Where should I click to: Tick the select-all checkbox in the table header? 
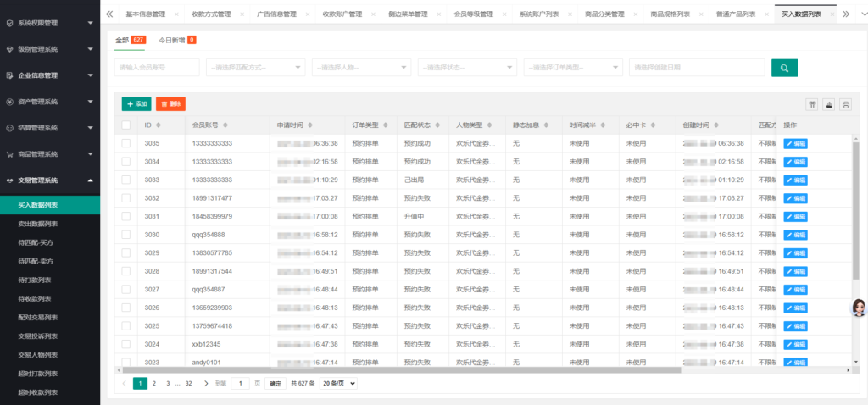pyautogui.click(x=126, y=125)
